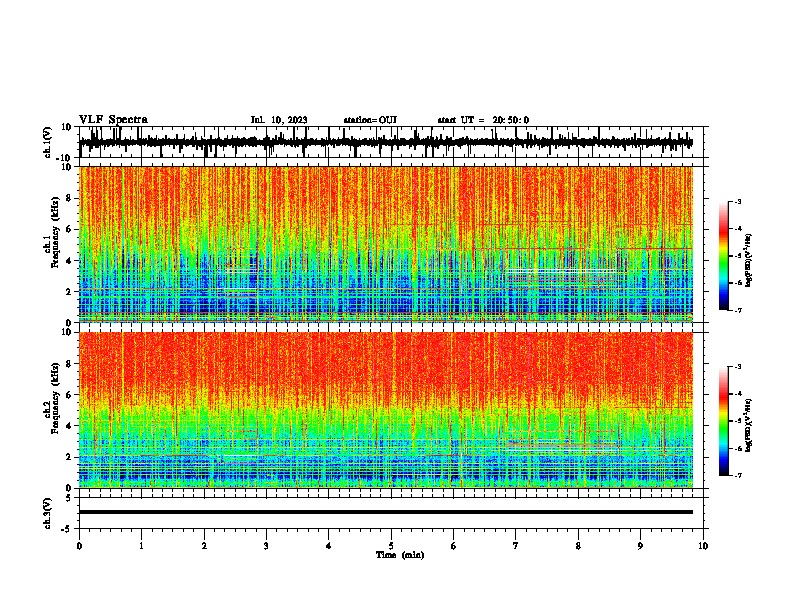Click time axis tick label "3"
Viewport: 792px width, 612px height.
coord(266,546)
